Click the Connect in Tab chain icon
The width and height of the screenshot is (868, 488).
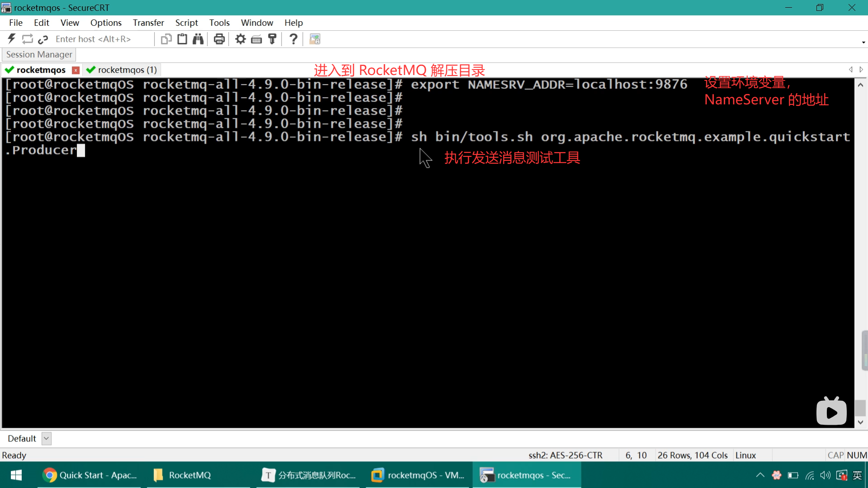pyautogui.click(x=43, y=39)
